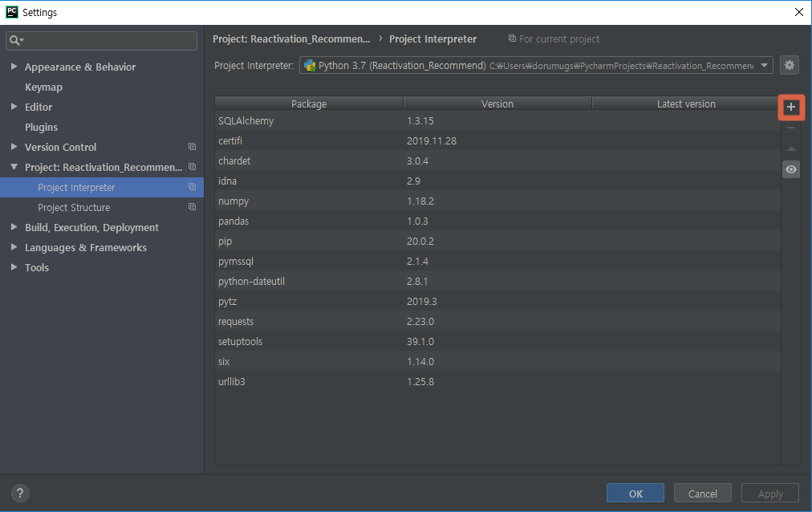Viewport: 812px width, 512px height.
Task: Click the plus icon to install a package
Action: pyautogui.click(x=791, y=108)
